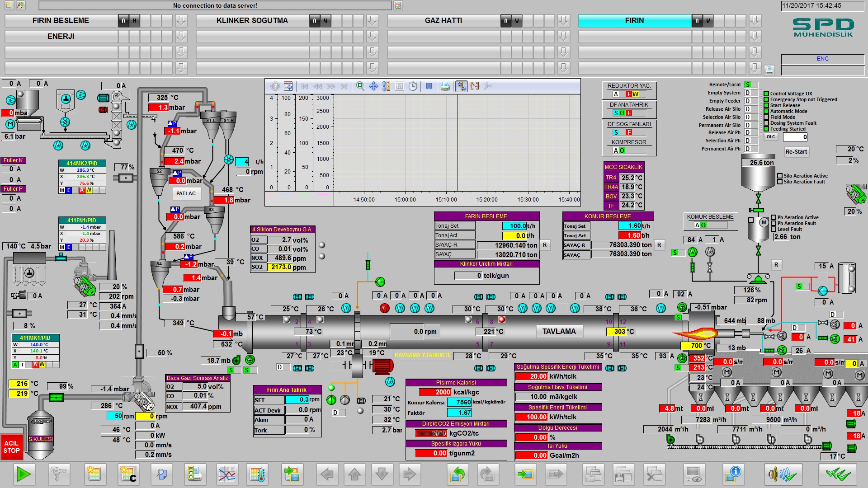Toggle the Level Fault checkbox
This screenshot has height=488, width=868.
pos(774,229)
